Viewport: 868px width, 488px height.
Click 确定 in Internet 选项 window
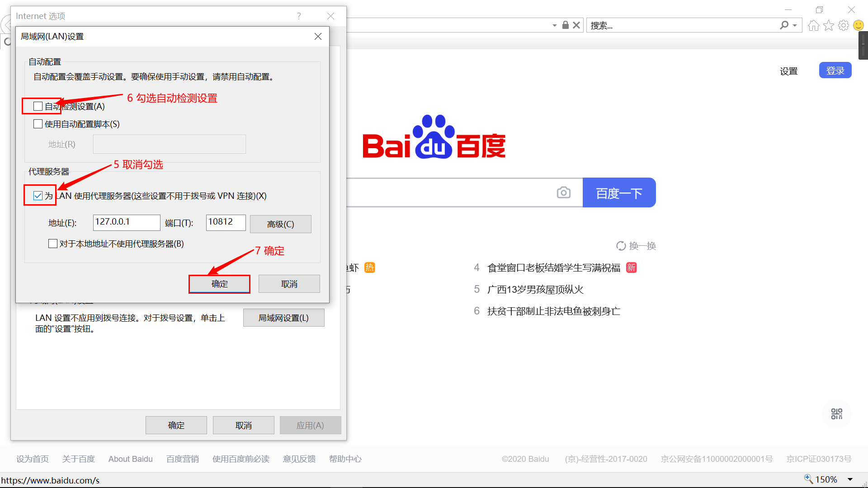pyautogui.click(x=176, y=426)
